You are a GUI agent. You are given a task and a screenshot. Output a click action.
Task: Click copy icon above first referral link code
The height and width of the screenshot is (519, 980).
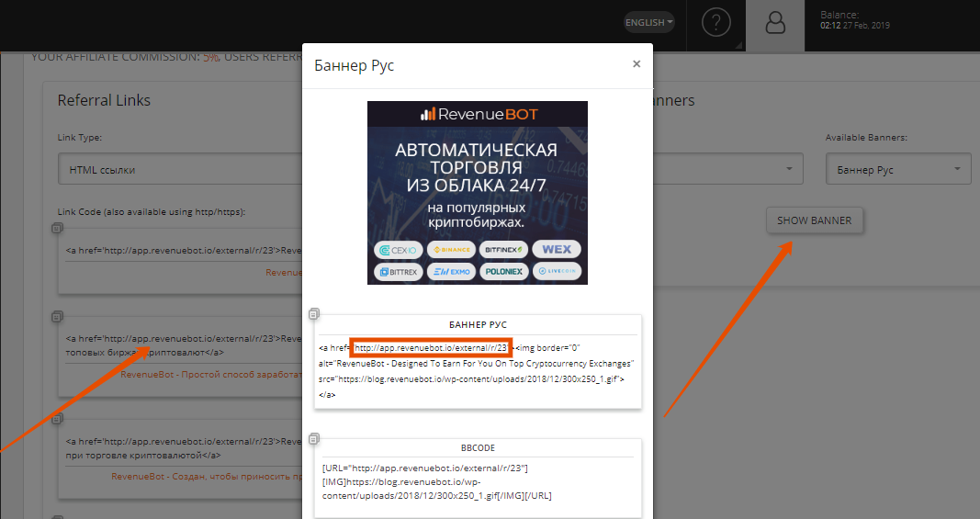pyautogui.click(x=57, y=228)
